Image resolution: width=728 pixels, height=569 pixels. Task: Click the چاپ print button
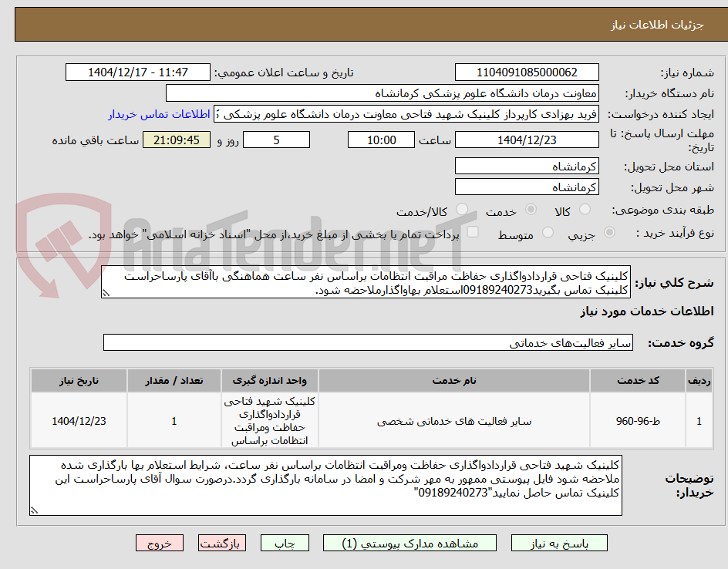click(x=285, y=543)
